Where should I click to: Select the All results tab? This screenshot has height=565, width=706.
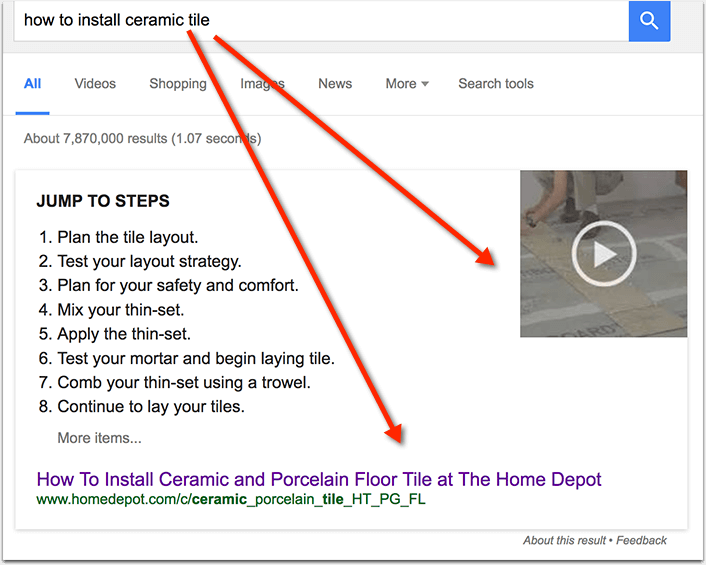click(x=33, y=84)
